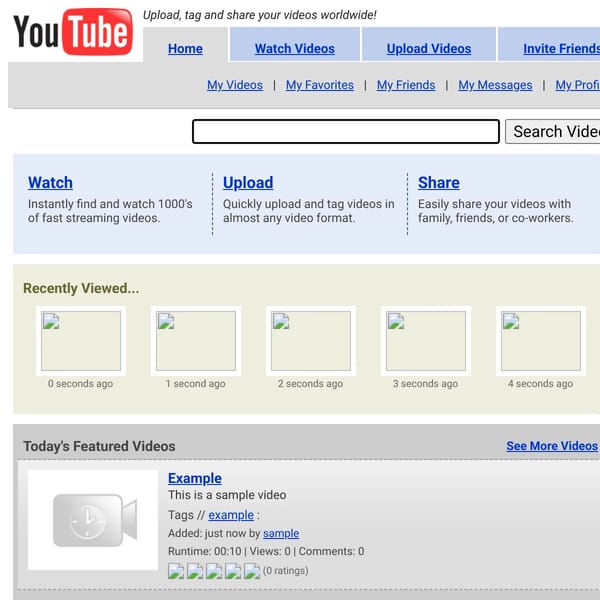This screenshot has width=600, height=600.
Task: Follow the Watch heading link
Action: point(50,183)
